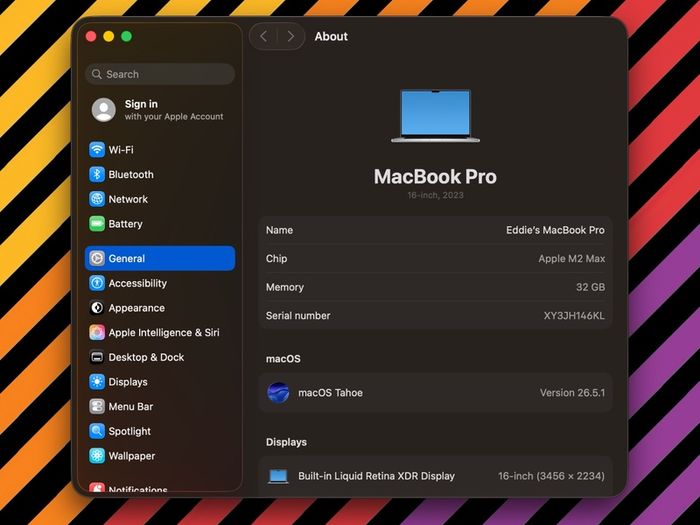Screen dimensions: 700x525
Task: Open the Wi-Fi settings pane
Action: [160, 150]
